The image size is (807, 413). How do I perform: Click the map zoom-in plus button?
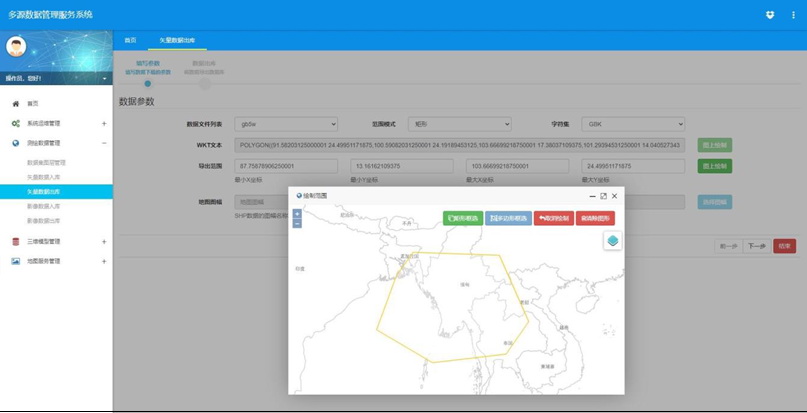click(297, 214)
